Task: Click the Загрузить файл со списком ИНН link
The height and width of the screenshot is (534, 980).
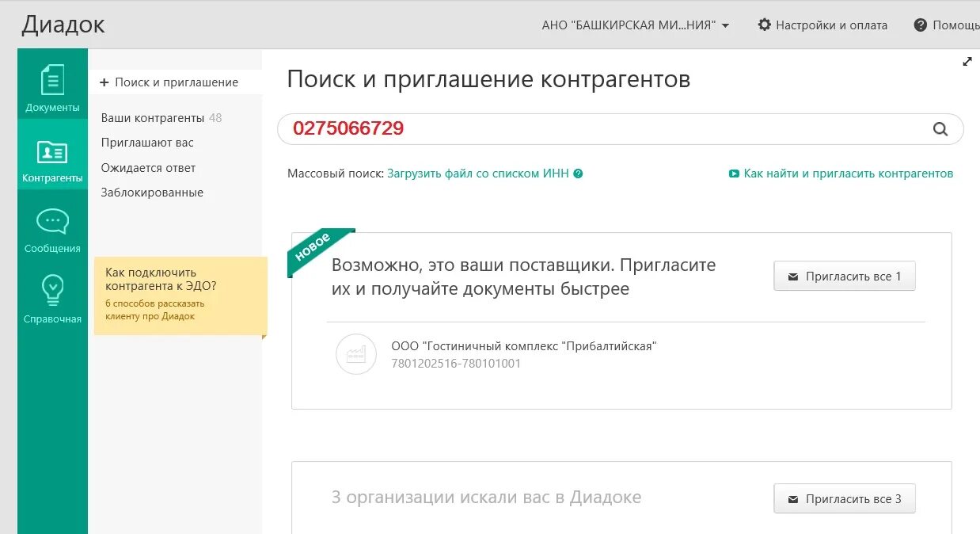Action: pos(477,174)
